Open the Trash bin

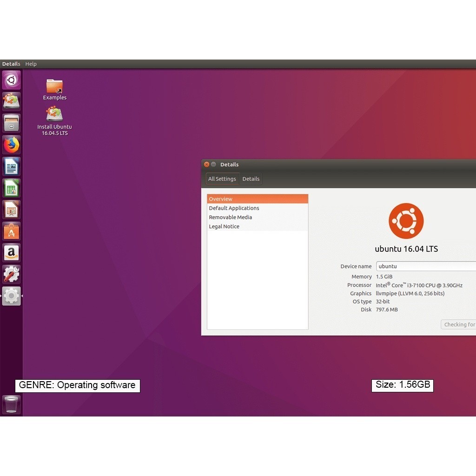(11, 404)
